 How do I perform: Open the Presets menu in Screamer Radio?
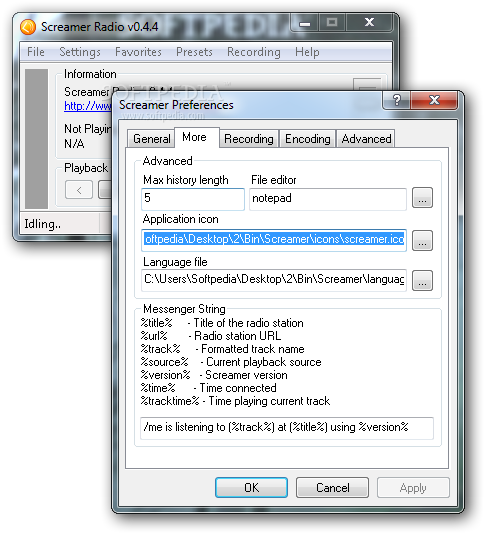(194, 52)
